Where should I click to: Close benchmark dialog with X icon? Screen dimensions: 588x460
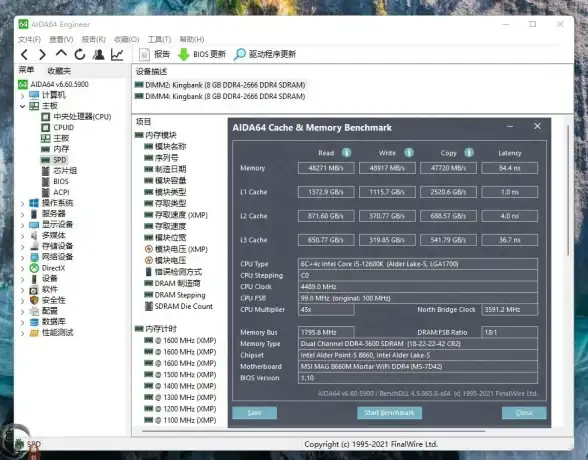(x=537, y=126)
